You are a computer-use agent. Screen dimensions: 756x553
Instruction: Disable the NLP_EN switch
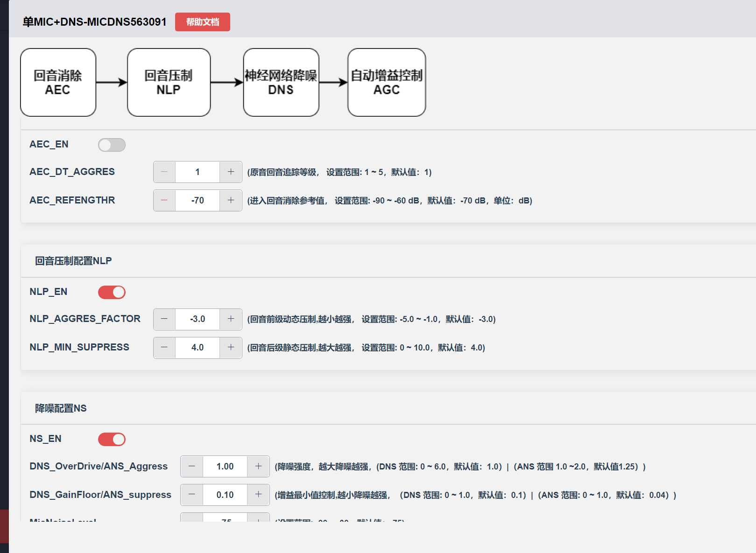point(112,293)
